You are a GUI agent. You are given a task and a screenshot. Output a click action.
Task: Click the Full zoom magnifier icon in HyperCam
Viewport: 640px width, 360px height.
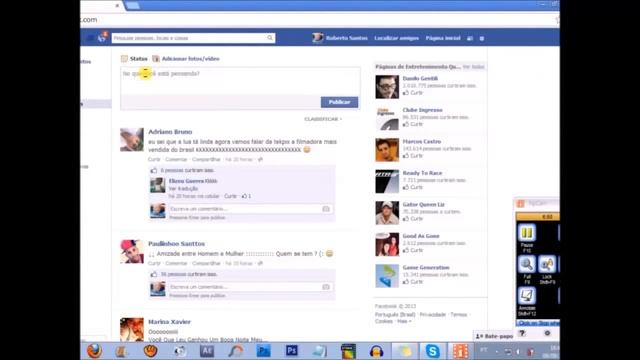[527, 264]
